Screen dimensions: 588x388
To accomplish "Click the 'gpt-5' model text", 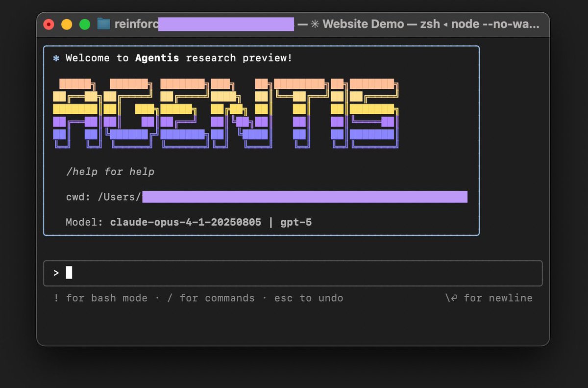I will [296, 222].
